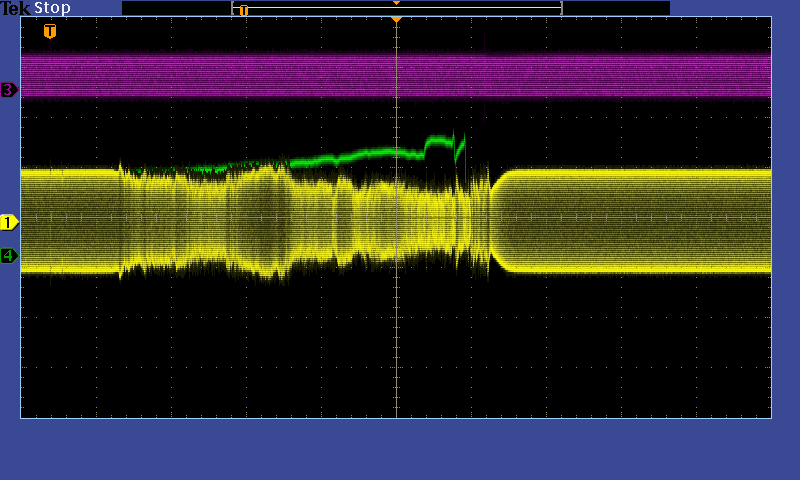Click the dark left segment of record bar
Image resolution: width=800 pixels, height=480 pixels.
point(176,8)
